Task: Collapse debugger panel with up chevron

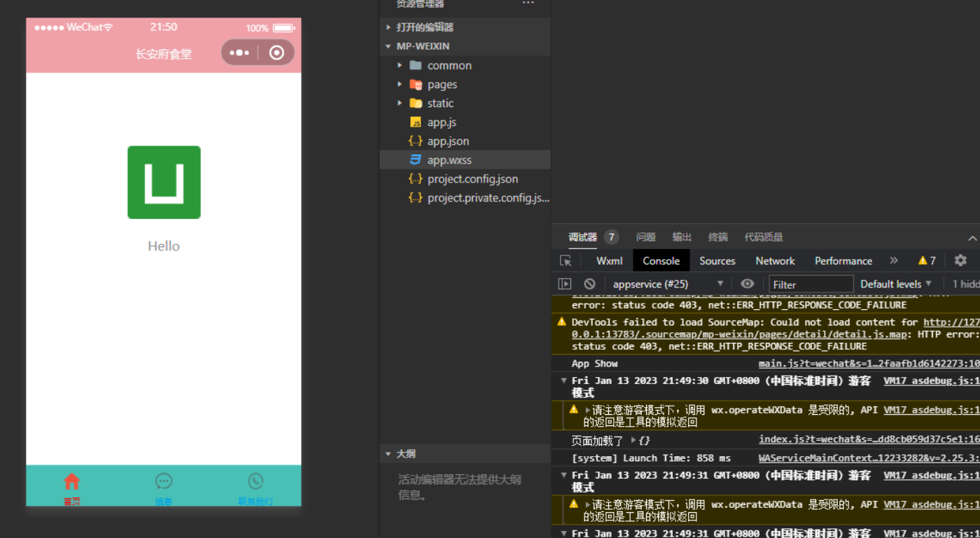Action: 972,239
